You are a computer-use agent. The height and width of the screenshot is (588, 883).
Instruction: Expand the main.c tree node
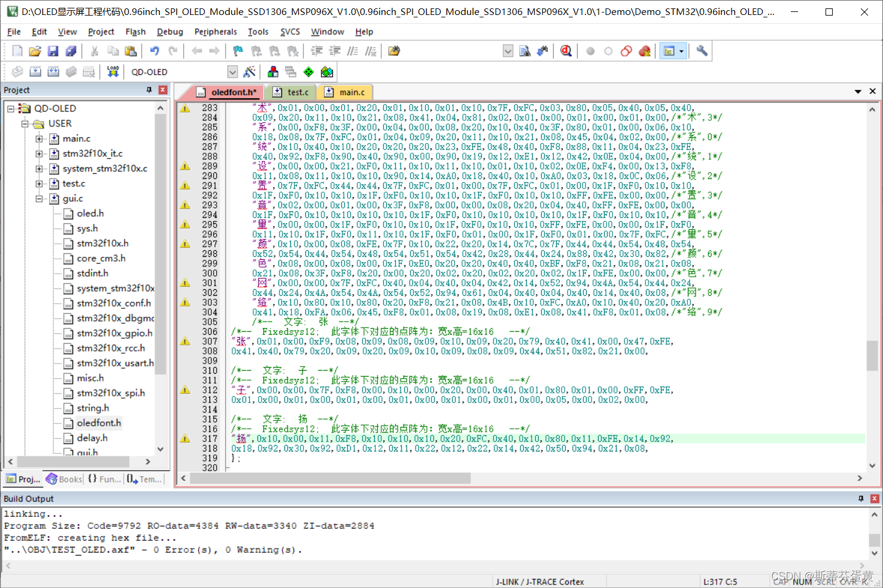pos(39,138)
